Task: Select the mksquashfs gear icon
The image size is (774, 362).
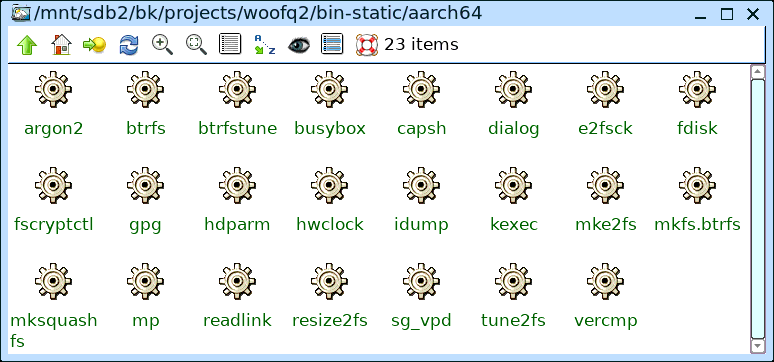Action: coord(53,282)
